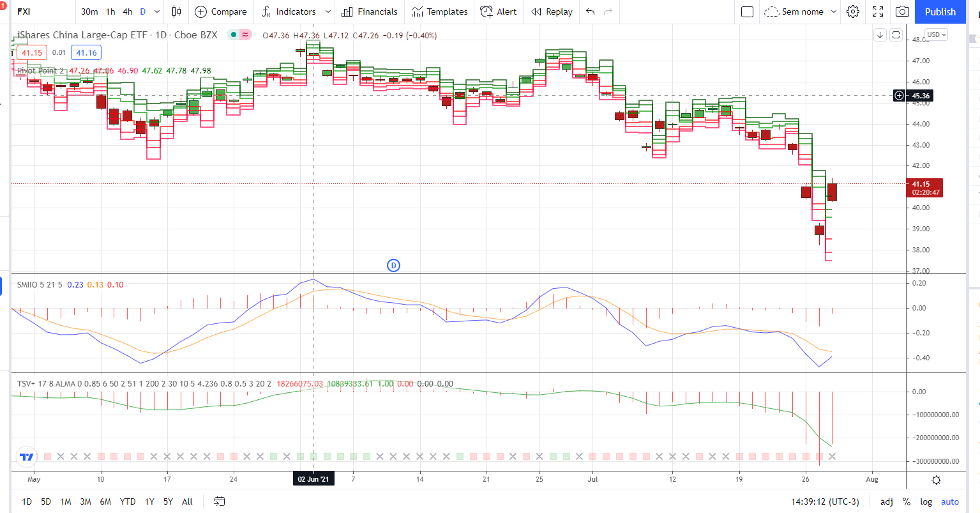Open the candle chart style picker

click(177, 11)
